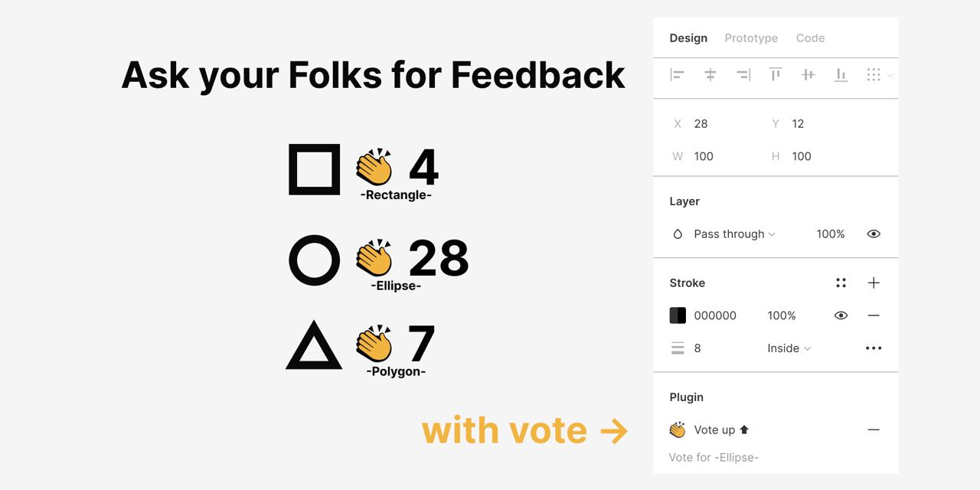Expand the Inside stroke alignment dropdown
Image resolution: width=980 pixels, height=490 pixels.
789,348
